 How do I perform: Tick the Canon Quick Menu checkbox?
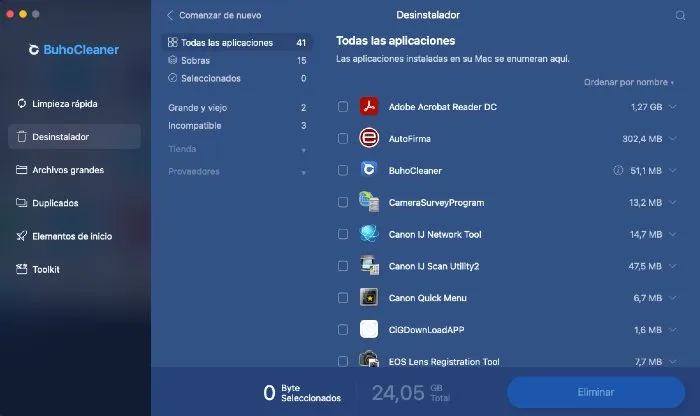[343, 298]
